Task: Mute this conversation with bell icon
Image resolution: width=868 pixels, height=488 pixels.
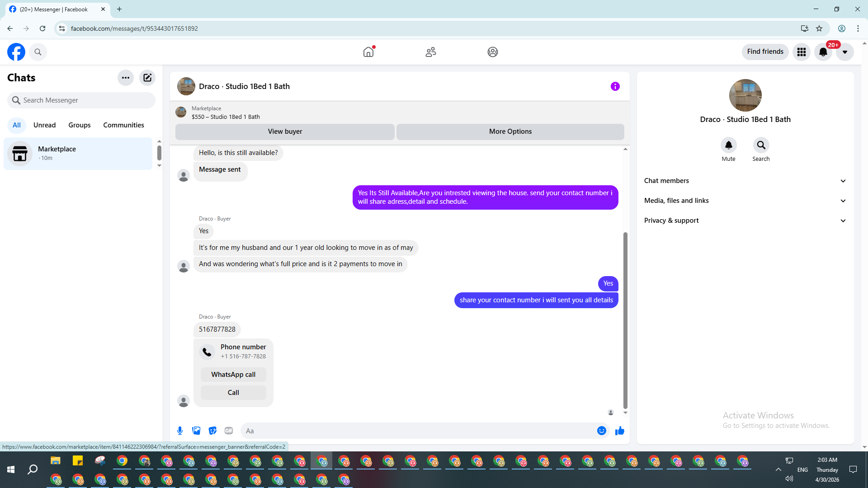Action: (728, 145)
